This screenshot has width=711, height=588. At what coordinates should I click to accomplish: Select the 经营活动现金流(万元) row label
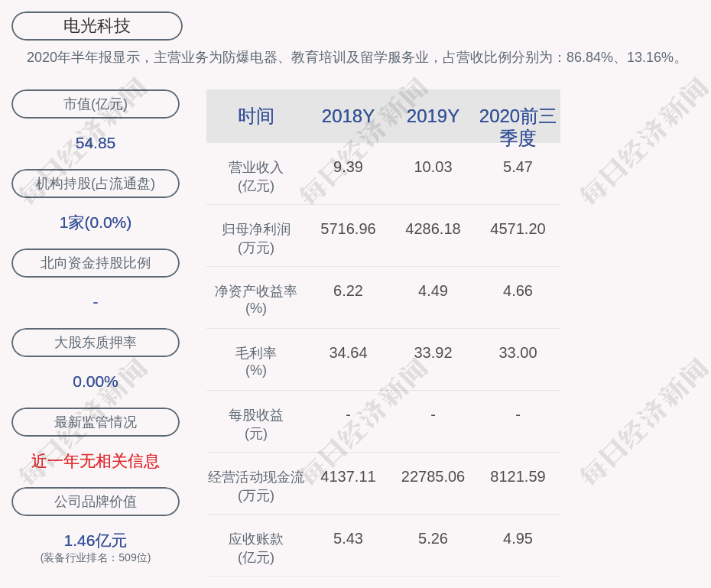coord(256,486)
